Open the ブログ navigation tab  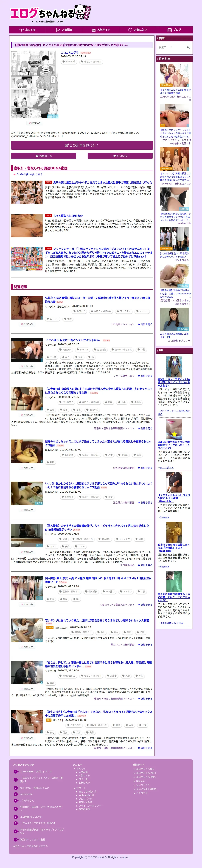pyautogui.click(x=174, y=30)
